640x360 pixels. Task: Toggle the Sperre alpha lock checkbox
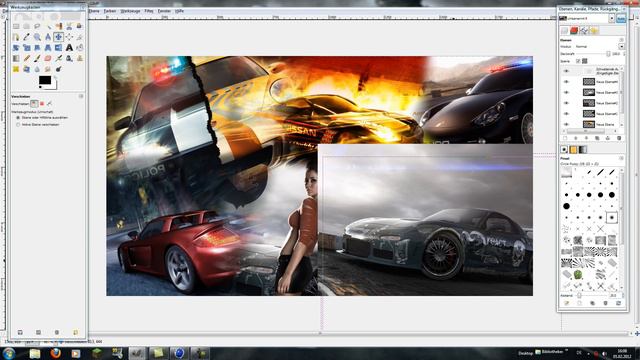tap(578, 61)
